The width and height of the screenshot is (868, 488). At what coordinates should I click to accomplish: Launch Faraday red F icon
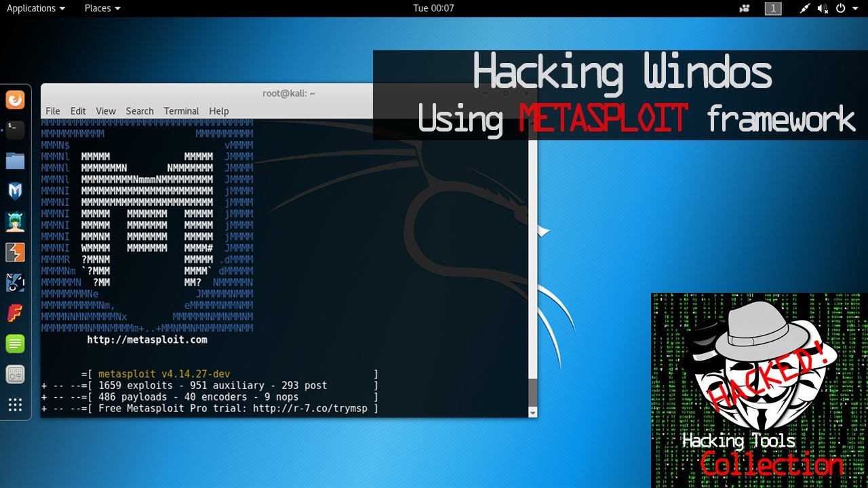15,313
